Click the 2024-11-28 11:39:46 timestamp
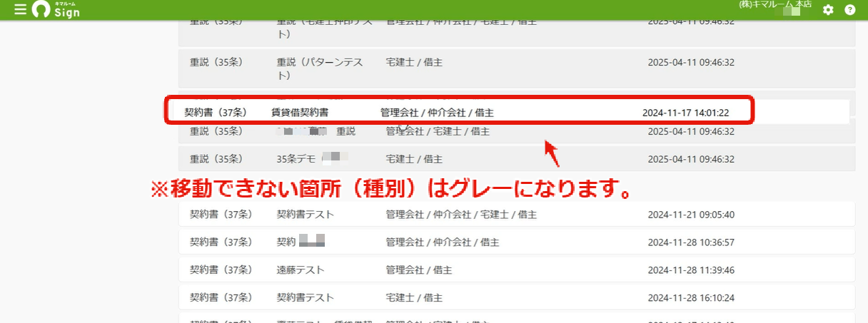 tap(691, 270)
